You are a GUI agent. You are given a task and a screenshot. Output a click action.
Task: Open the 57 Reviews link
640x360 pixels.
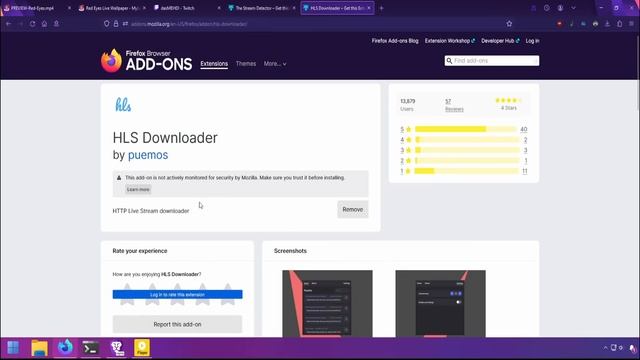(454, 105)
